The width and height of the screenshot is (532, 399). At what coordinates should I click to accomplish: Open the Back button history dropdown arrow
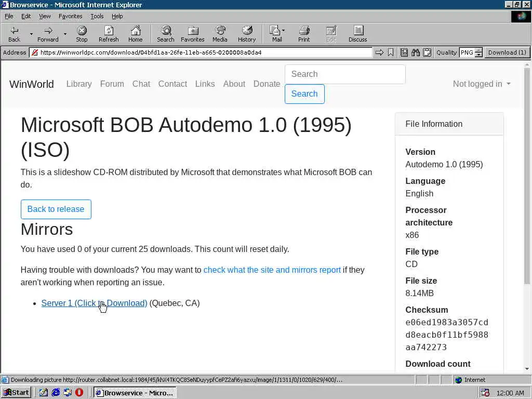click(31, 34)
